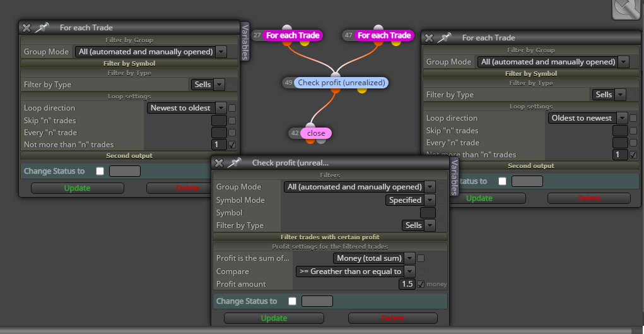644x334 pixels.
Task: Click the pin icon on the right For each Trade panel
Action: pos(445,38)
